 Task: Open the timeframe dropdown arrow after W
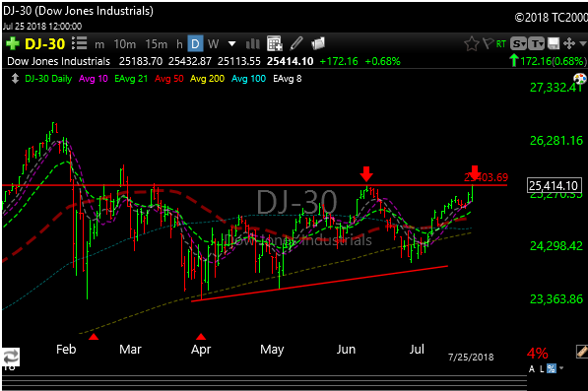click(x=232, y=44)
